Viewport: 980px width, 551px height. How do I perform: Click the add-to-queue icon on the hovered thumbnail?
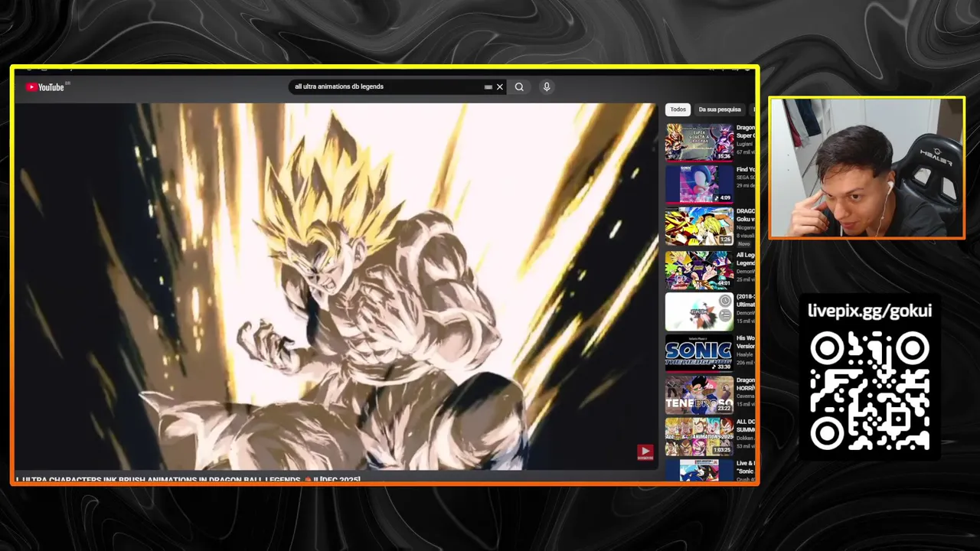point(725,315)
